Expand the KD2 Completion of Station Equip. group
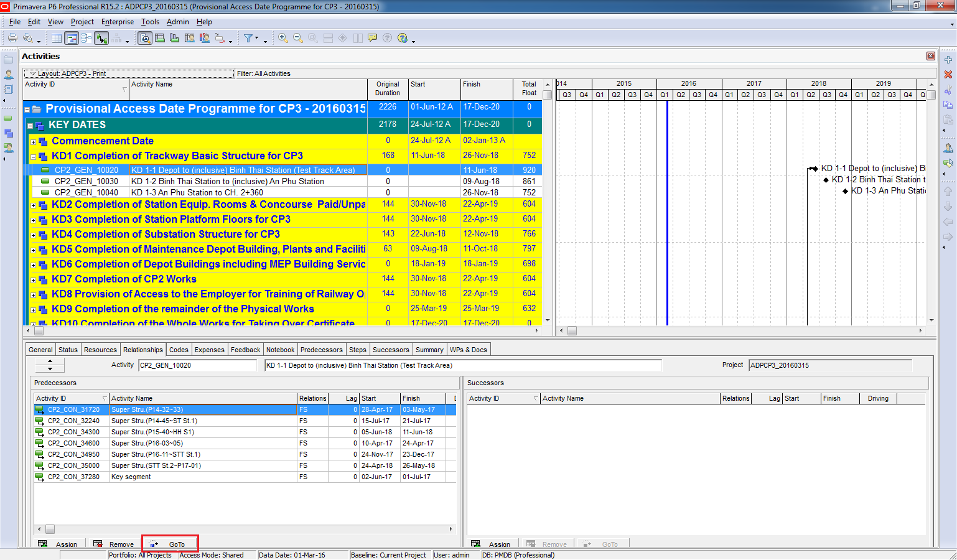 click(34, 205)
